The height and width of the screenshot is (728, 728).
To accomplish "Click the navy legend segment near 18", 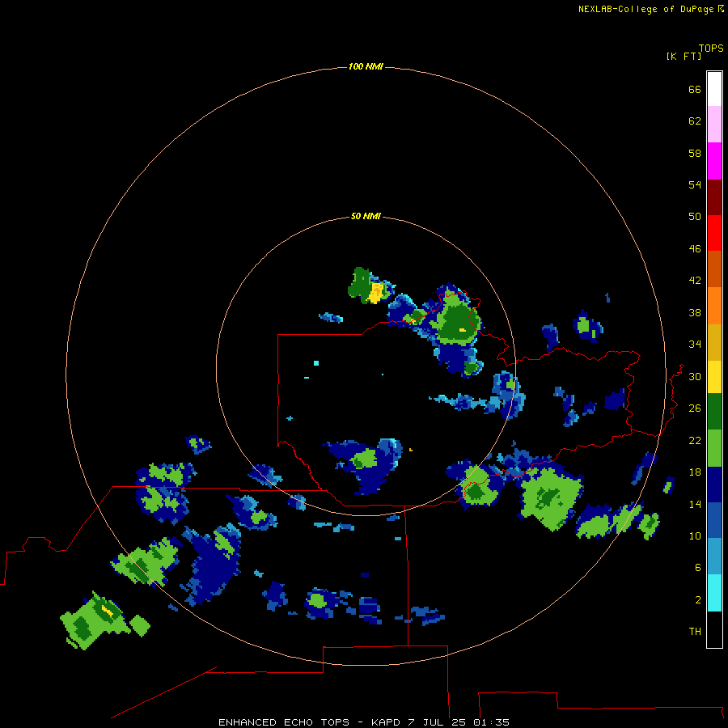I will click(714, 485).
